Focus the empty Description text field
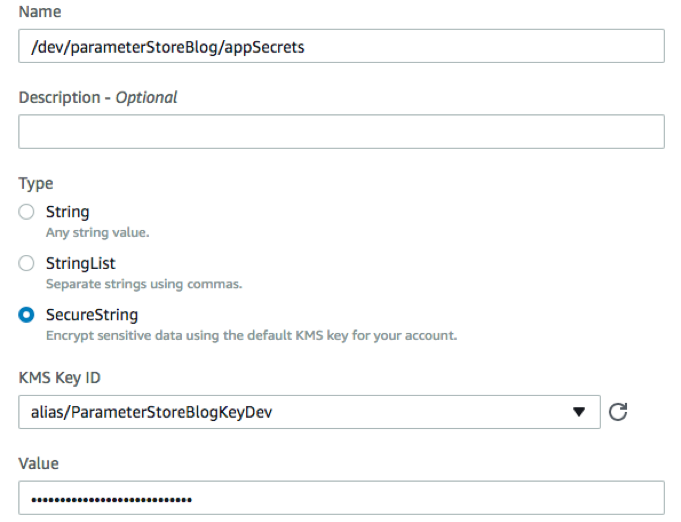This screenshot has height=522, width=681. 341,132
